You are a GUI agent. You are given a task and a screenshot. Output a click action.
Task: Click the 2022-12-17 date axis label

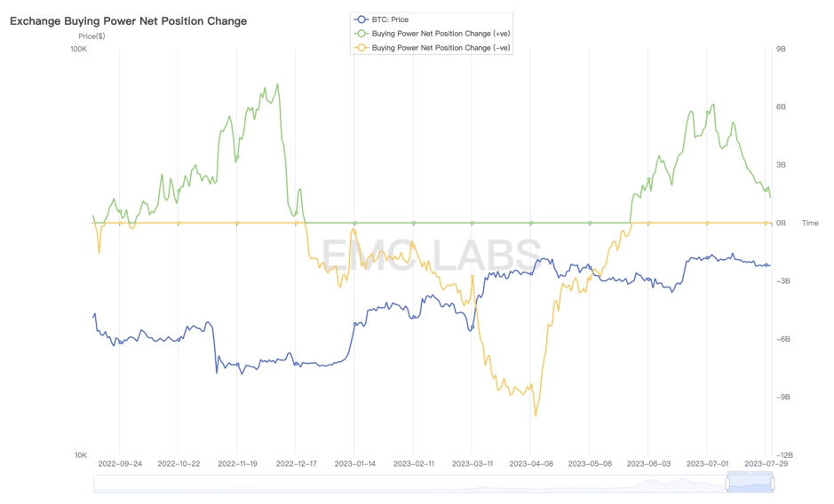(x=297, y=463)
